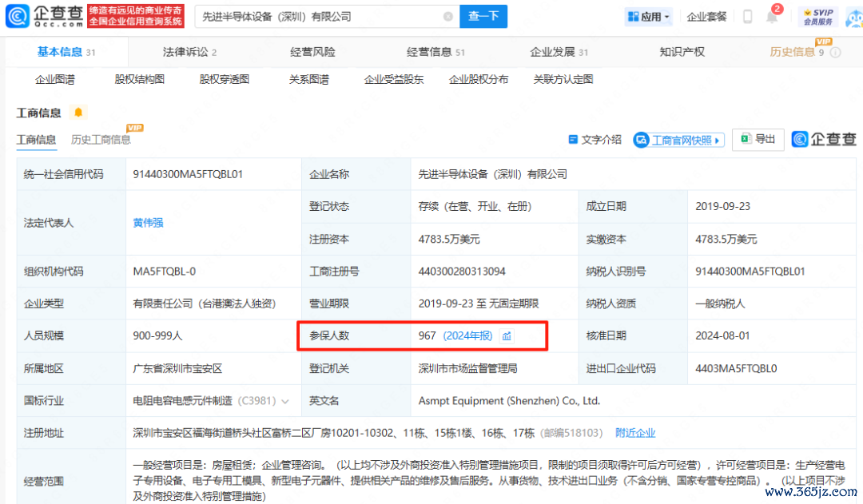Viewport: 863px width, 504px height.
Task: Click 核准日期 value 2024-08-01
Action: pyautogui.click(x=722, y=335)
